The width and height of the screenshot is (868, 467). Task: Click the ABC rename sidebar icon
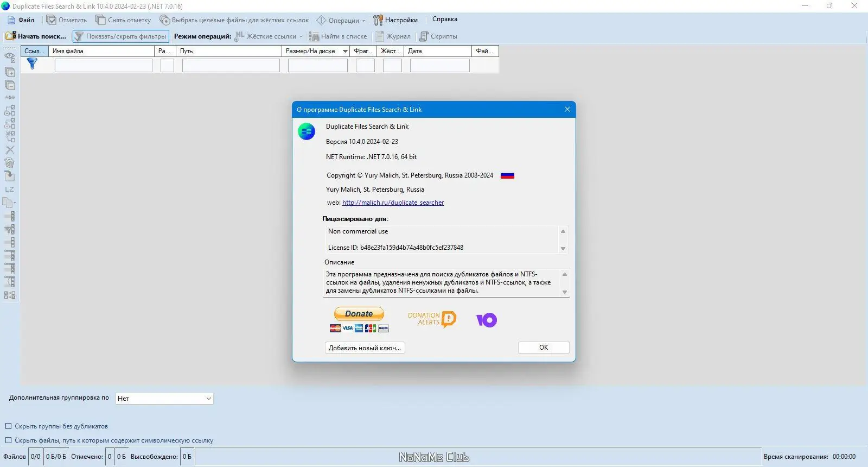(10, 98)
